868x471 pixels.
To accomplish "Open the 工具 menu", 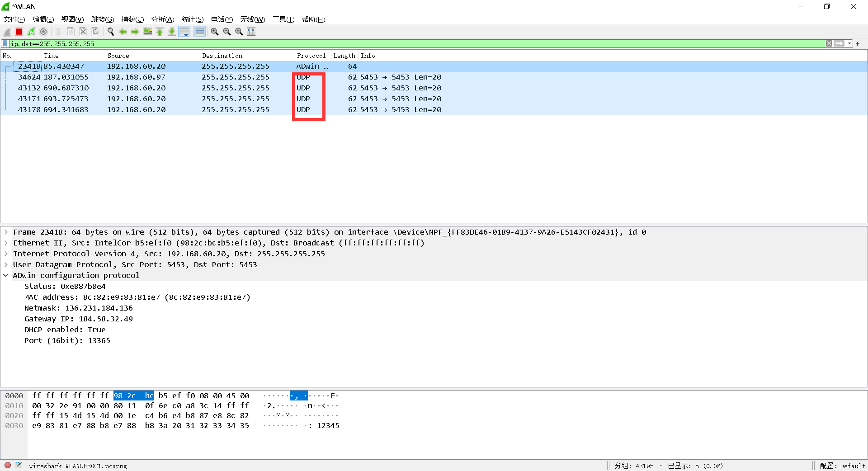I will tap(283, 19).
